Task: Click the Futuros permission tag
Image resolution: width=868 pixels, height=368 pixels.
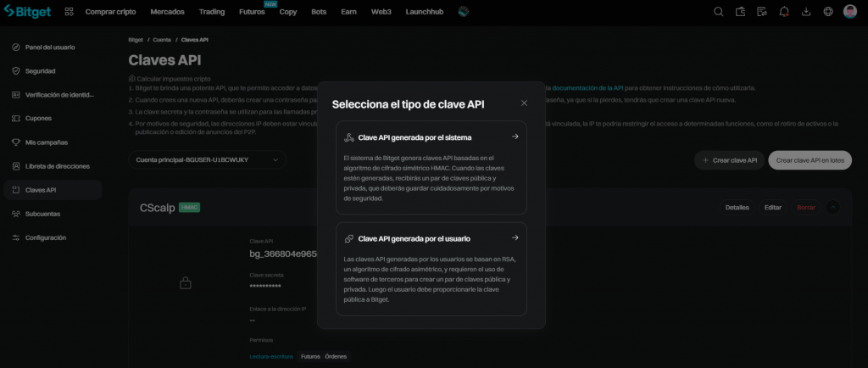Action: point(310,356)
